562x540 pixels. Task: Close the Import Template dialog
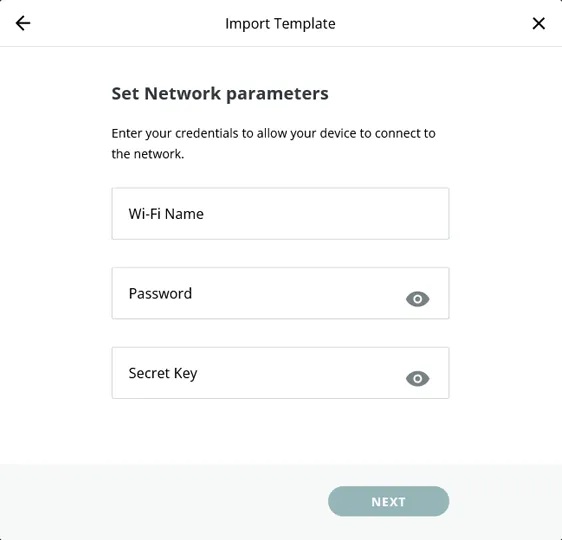[x=538, y=23]
